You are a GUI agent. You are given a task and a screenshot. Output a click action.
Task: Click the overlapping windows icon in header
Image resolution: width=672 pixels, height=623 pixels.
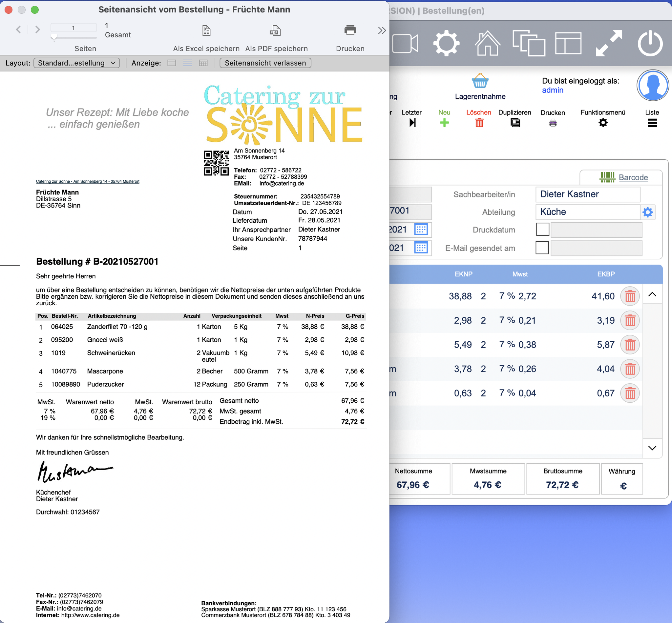tap(528, 43)
